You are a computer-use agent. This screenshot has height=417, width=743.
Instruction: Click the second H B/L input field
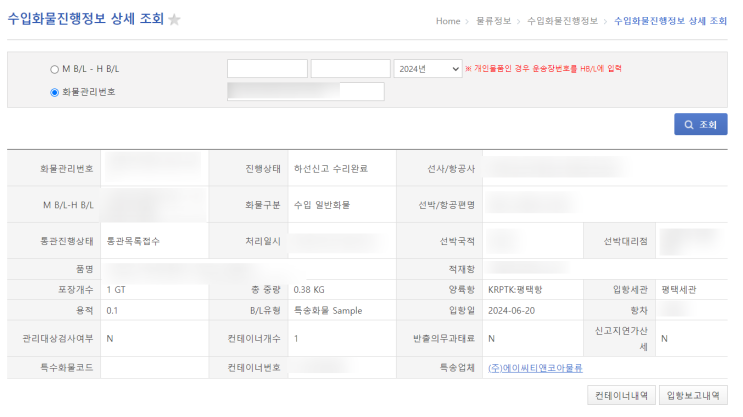[x=351, y=69]
